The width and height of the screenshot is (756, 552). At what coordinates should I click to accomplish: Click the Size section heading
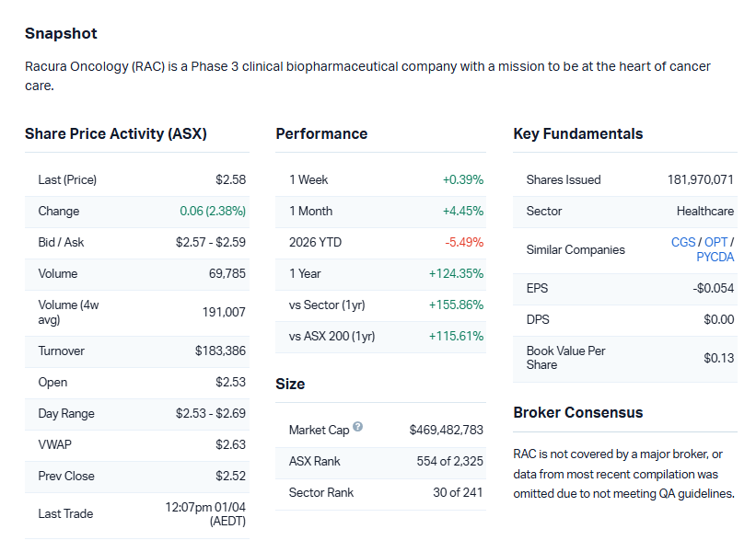[x=290, y=385]
